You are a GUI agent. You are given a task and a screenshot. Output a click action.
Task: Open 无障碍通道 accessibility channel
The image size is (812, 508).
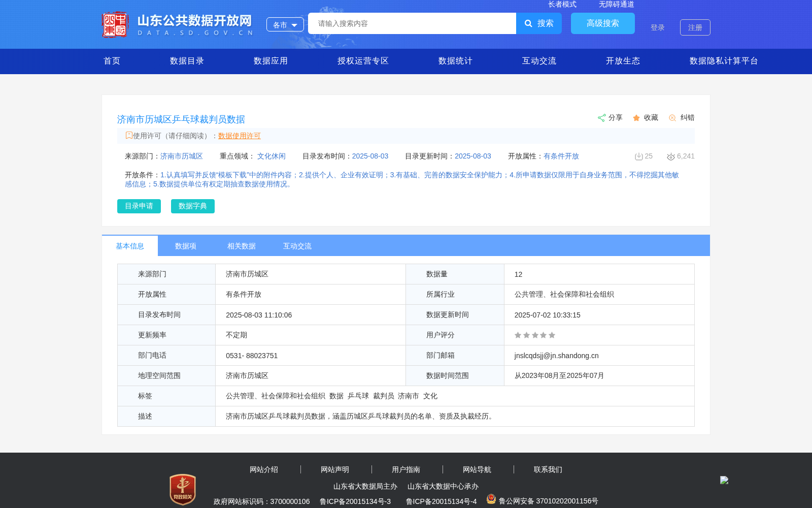[617, 5]
